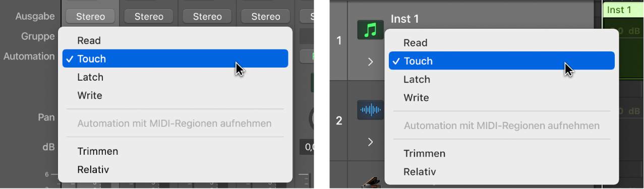The image size is (644, 189).
Task: Choose checked Touch in the mixer automation menu
Action: 175,58
